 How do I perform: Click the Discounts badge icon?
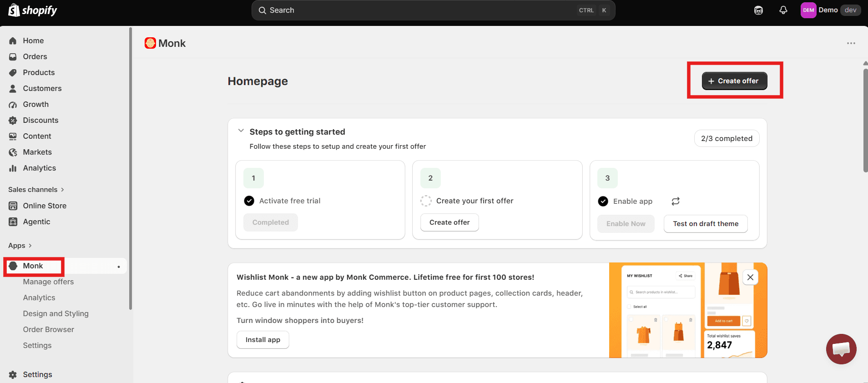pyautogui.click(x=13, y=120)
